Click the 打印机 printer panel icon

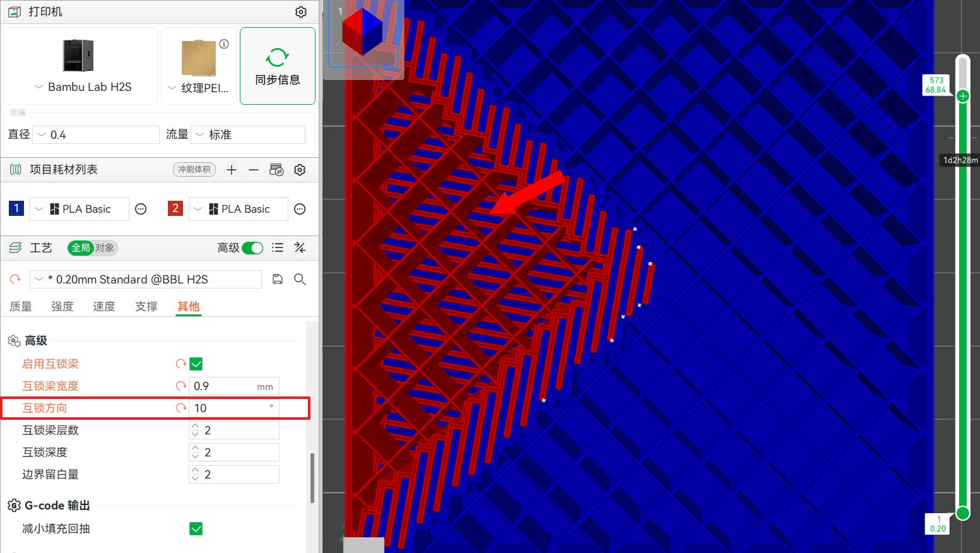pos(15,12)
